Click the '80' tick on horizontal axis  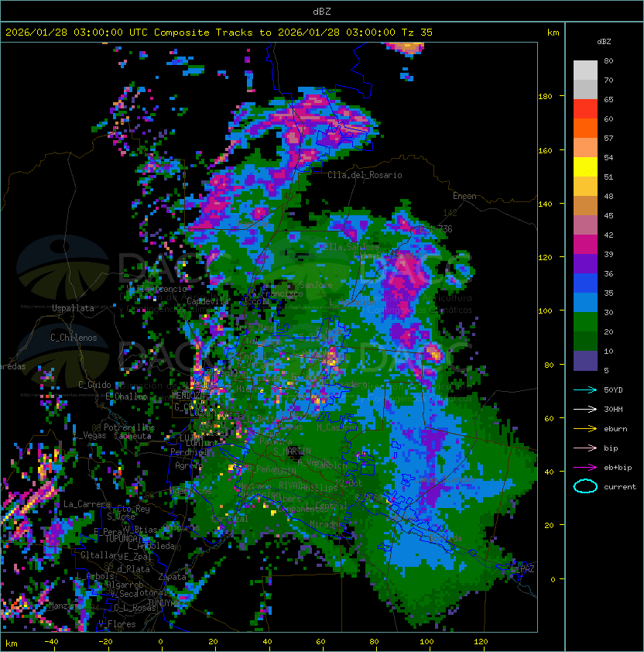374,642
